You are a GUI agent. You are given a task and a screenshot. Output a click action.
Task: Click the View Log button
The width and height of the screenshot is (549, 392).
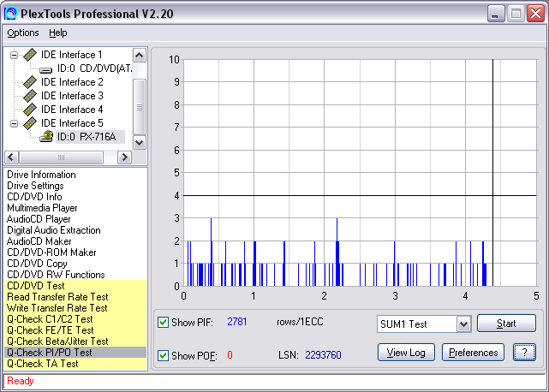pyautogui.click(x=406, y=353)
